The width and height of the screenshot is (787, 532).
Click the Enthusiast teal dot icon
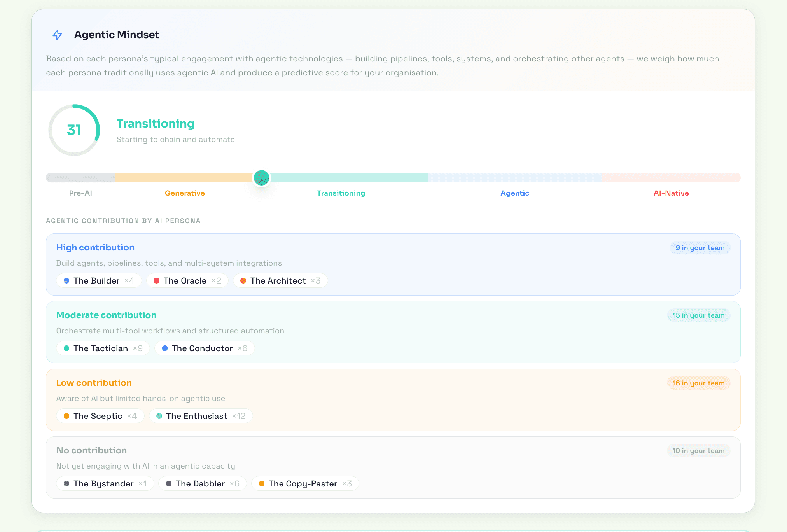[x=159, y=416]
